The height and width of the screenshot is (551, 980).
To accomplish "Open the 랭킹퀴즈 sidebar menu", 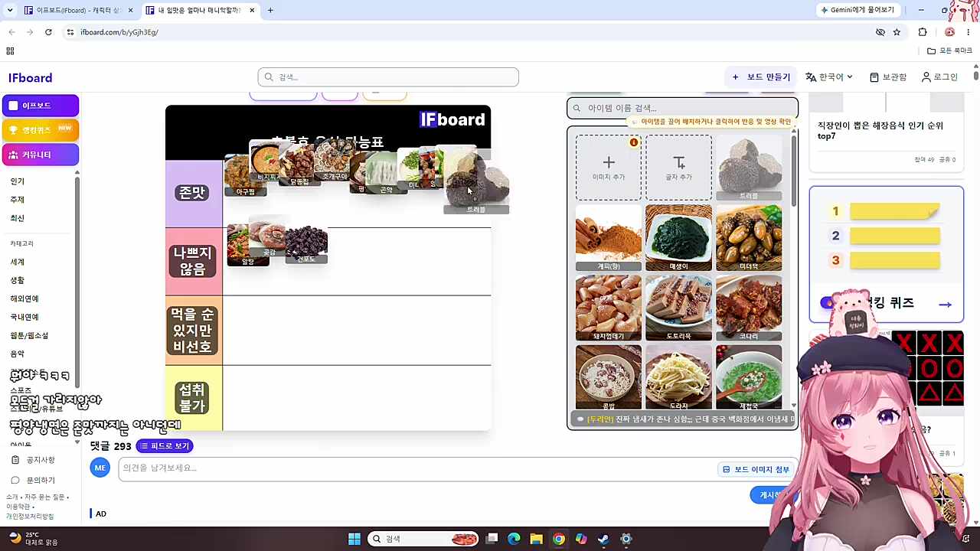I will (41, 130).
